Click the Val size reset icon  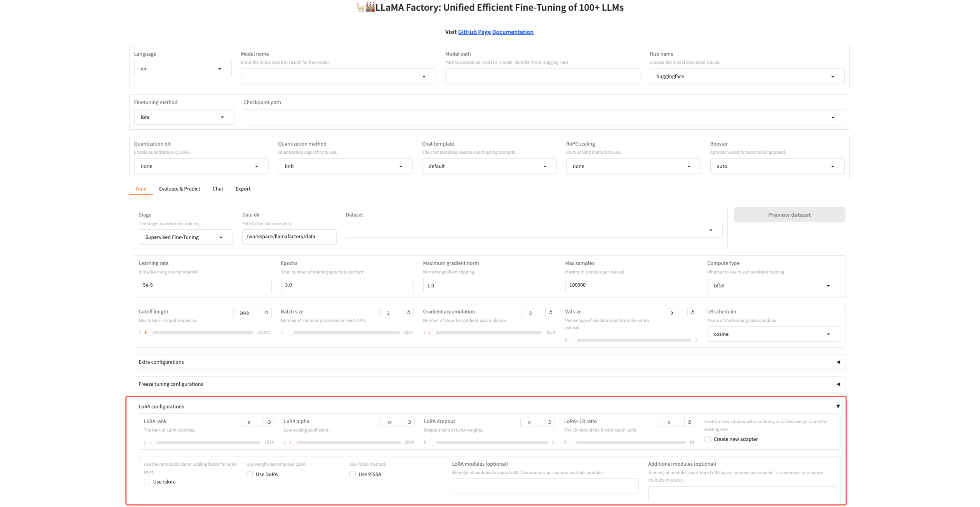pyautogui.click(x=692, y=312)
